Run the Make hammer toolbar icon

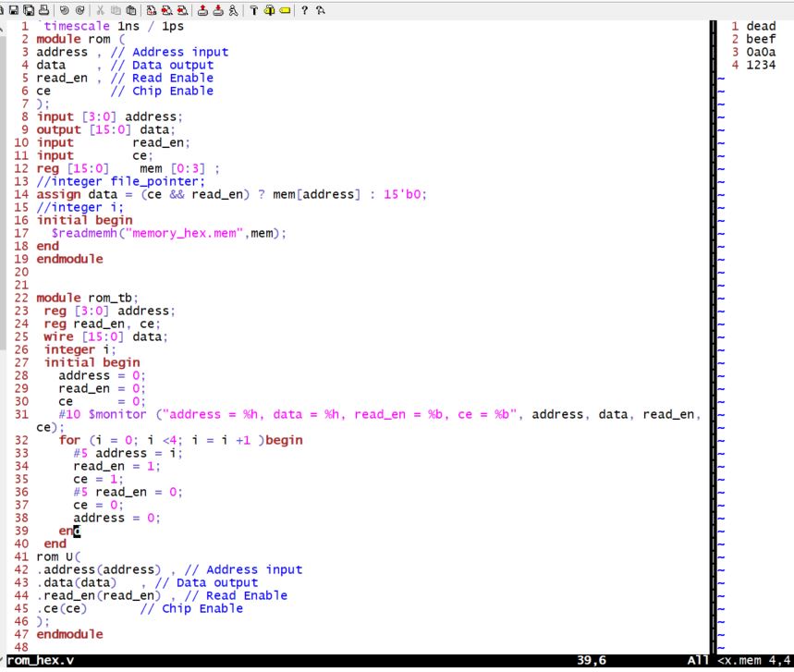253,9
